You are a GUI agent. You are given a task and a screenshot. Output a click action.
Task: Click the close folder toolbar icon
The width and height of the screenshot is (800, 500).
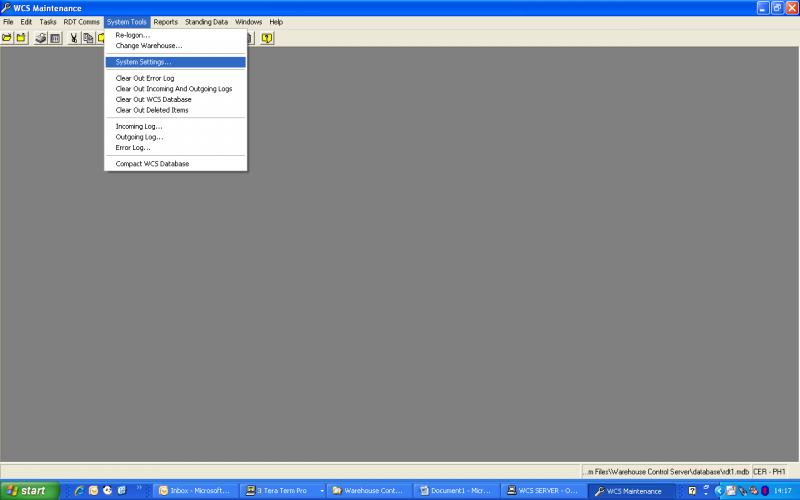(x=21, y=38)
